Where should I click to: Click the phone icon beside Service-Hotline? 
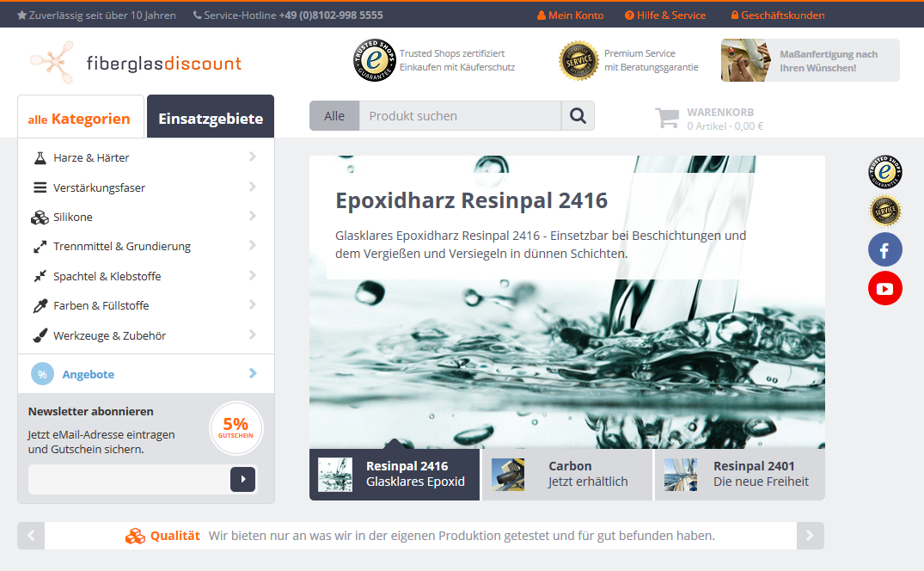(198, 15)
